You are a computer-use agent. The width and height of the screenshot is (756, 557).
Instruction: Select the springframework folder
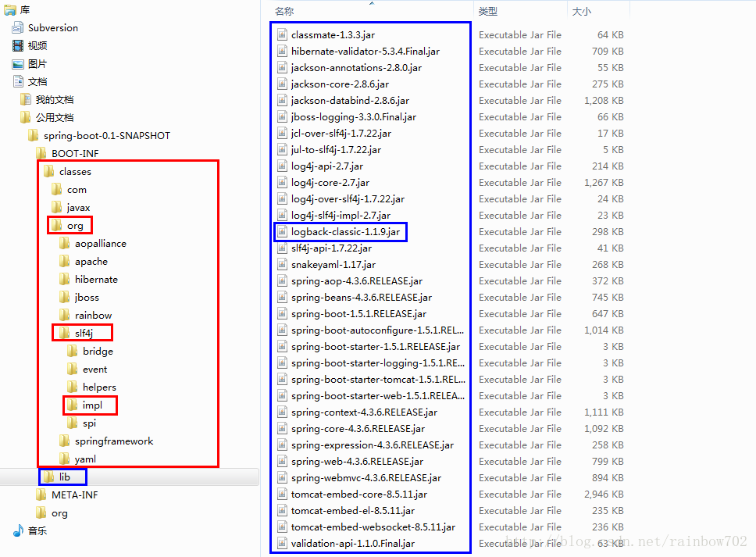point(114,441)
